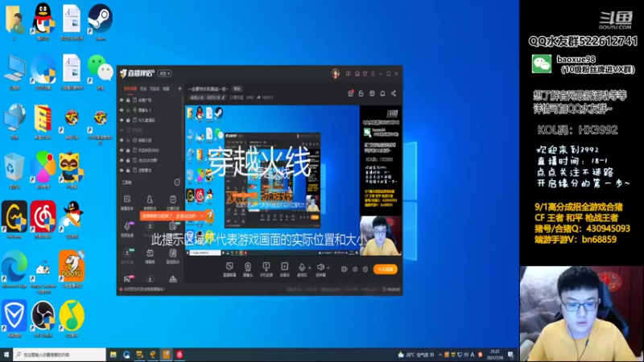The image size is (644, 362).
Task: Click the share icon at top right
Action: (394, 93)
